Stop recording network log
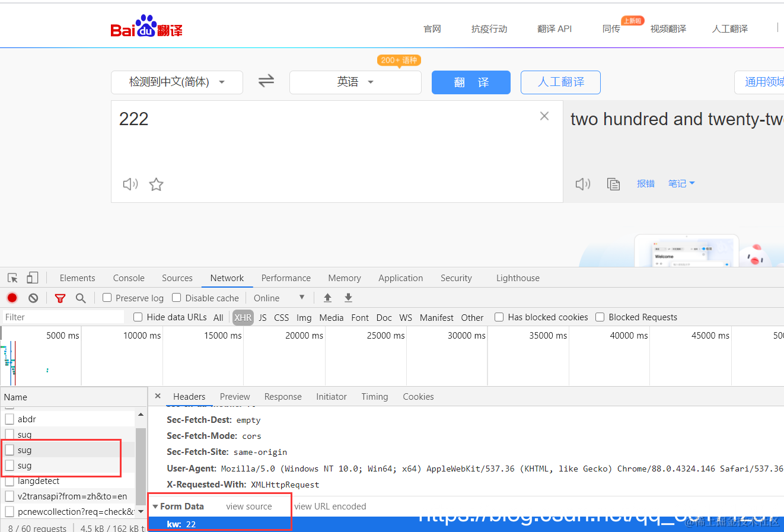This screenshot has width=784, height=532. click(x=12, y=298)
